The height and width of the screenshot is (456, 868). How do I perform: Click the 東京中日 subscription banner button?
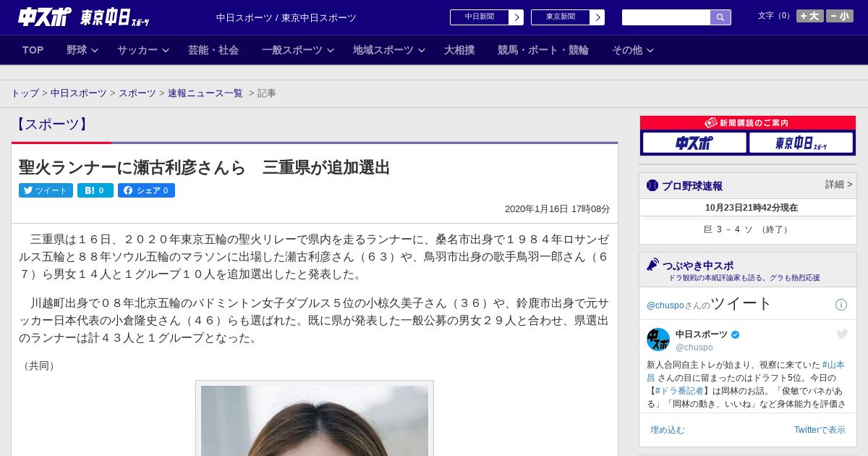[801, 143]
